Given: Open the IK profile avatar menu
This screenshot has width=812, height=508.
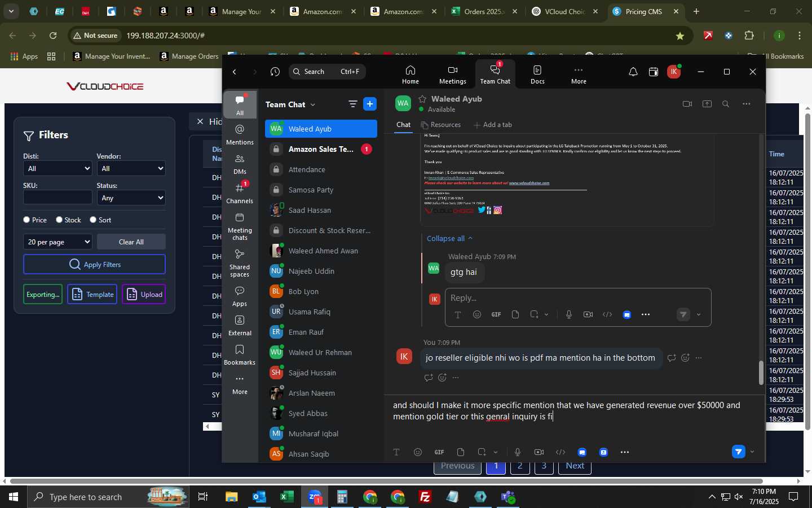Looking at the screenshot, I should coord(674,72).
